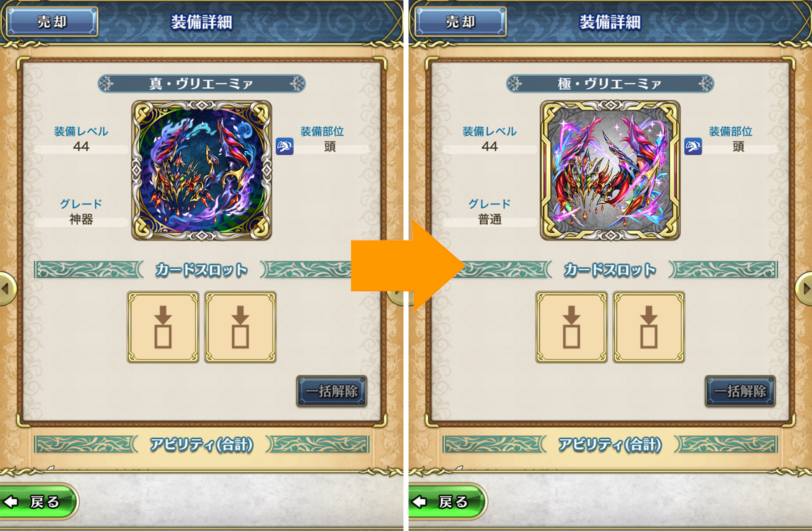812x531 pixels.
Task: Expand the left アビリティ(合計) section
Action: (202, 445)
